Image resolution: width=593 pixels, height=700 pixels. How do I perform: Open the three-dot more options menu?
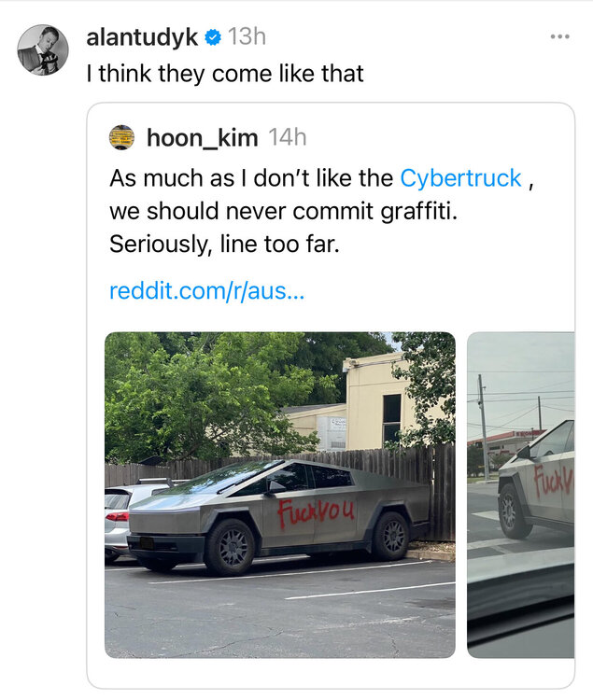(560, 36)
